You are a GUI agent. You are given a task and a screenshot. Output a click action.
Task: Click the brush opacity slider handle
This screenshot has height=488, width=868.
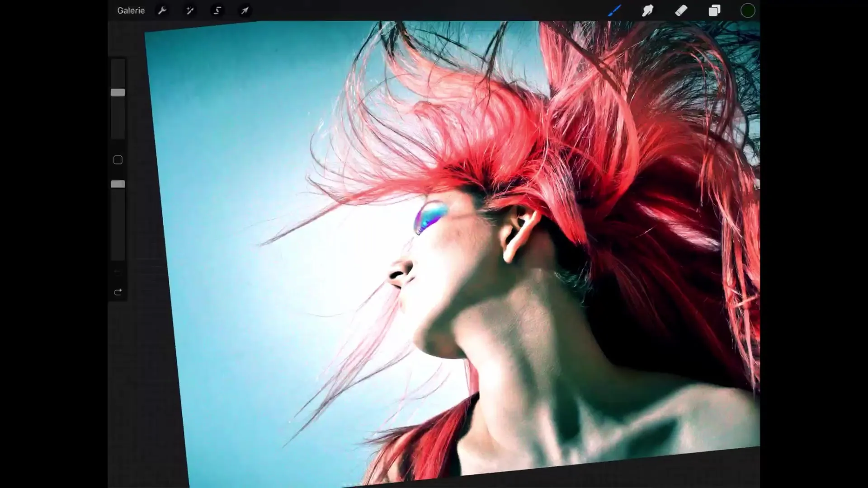118,184
